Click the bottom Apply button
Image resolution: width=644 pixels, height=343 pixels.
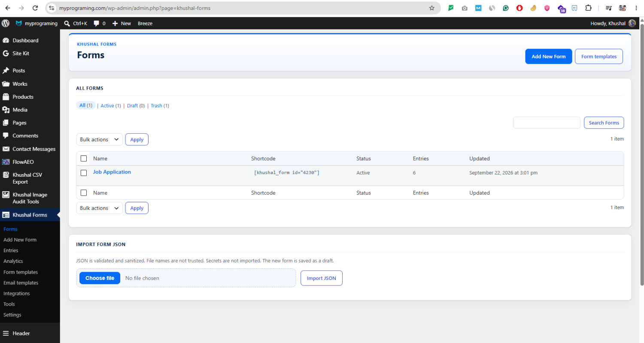click(137, 208)
